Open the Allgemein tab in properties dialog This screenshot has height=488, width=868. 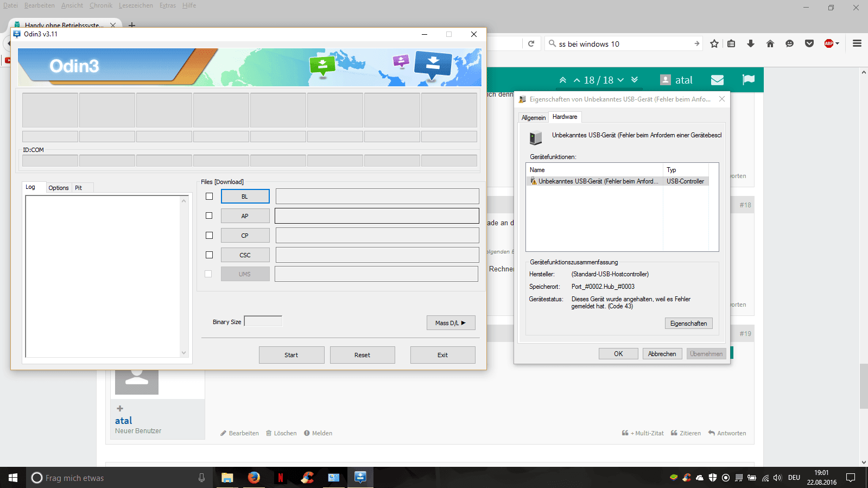(534, 118)
